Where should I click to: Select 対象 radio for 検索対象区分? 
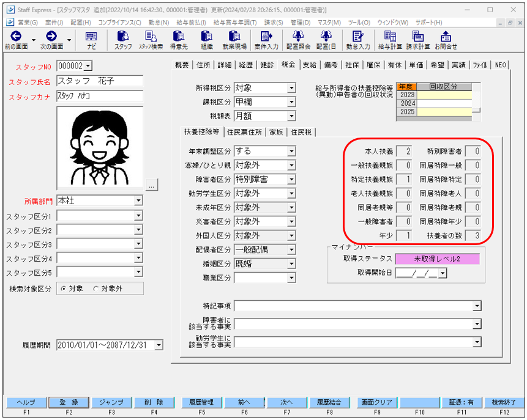click(64, 289)
